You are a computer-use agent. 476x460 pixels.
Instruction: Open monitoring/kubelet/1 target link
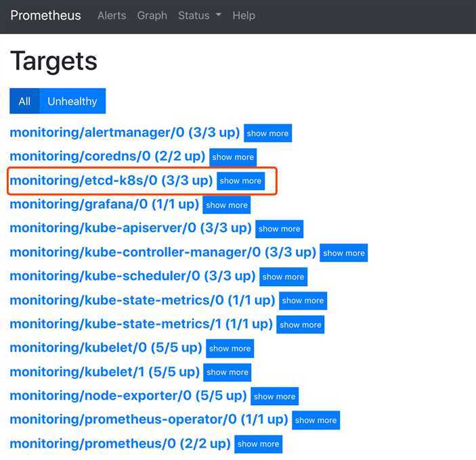105,372
